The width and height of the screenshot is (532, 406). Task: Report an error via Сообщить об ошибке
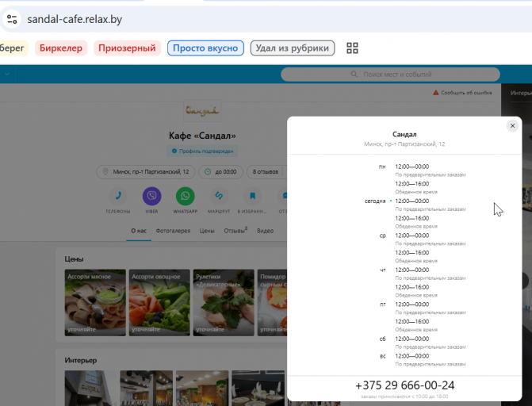[x=462, y=93]
